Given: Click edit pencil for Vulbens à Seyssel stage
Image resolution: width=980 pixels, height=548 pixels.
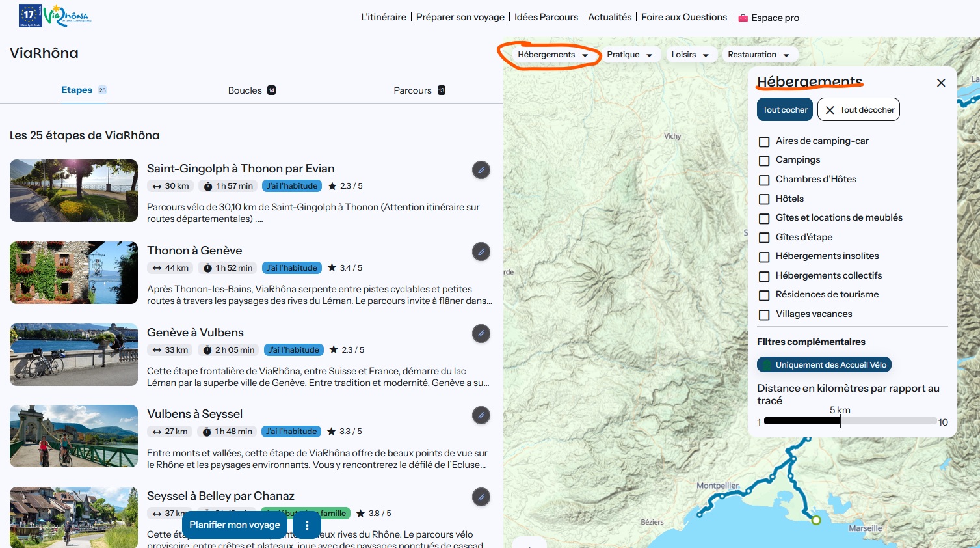Looking at the screenshot, I should pyautogui.click(x=481, y=415).
